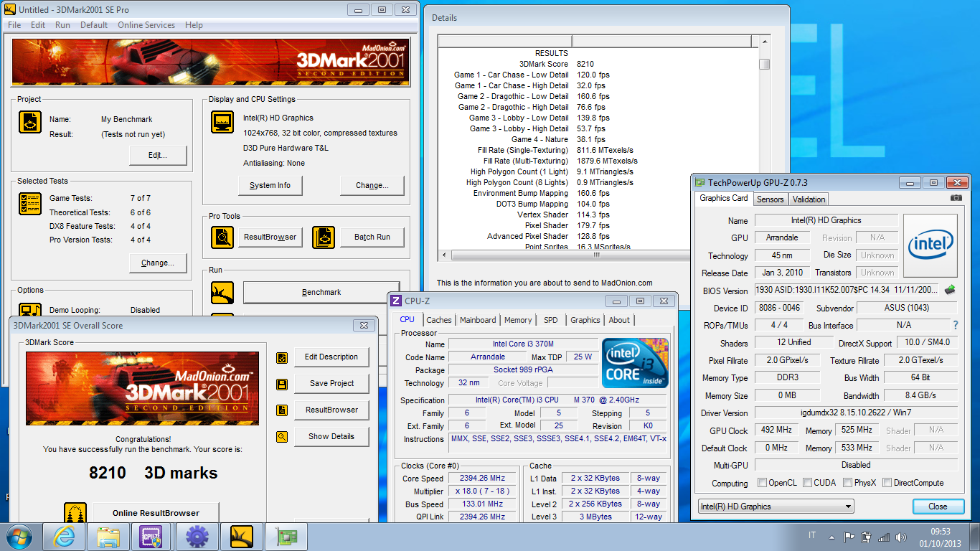Click the Bus Interface question mark in GPU-Z
The height and width of the screenshot is (551, 980).
955,326
